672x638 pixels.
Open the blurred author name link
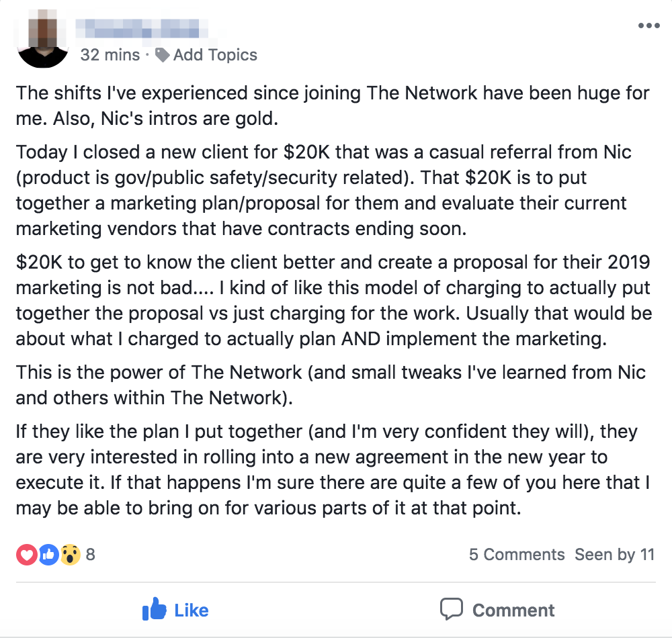pyautogui.click(x=142, y=29)
